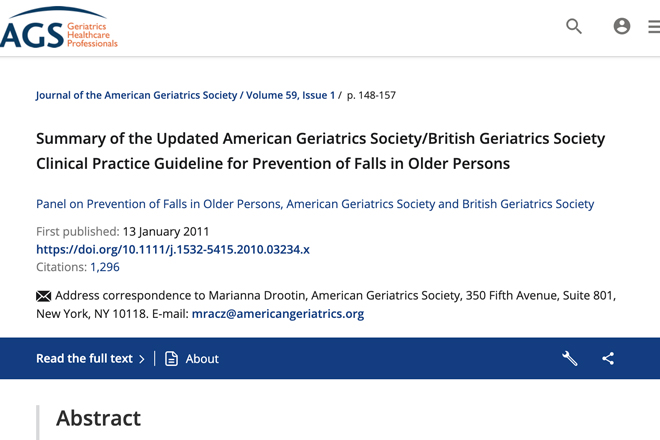Open Journal of the American Geriatrics Society link
Image resolution: width=660 pixels, height=440 pixels.
[x=136, y=95]
